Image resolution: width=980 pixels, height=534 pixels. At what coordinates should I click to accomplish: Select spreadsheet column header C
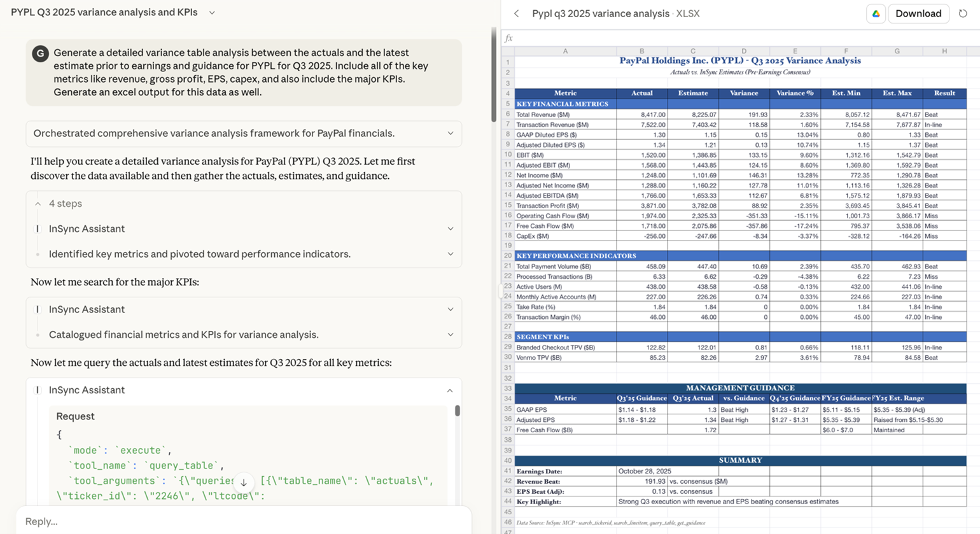[693, 51]
